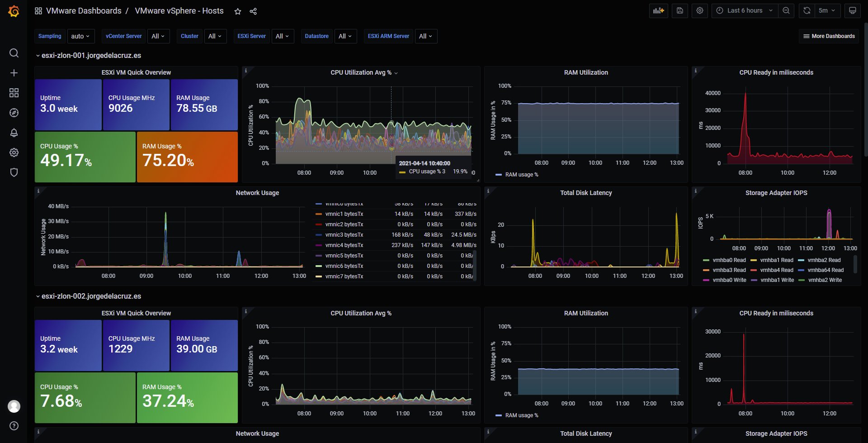Click the VMware vSphere - Hosts title
This screenshot has width=868, height=443.
[179, 11]
